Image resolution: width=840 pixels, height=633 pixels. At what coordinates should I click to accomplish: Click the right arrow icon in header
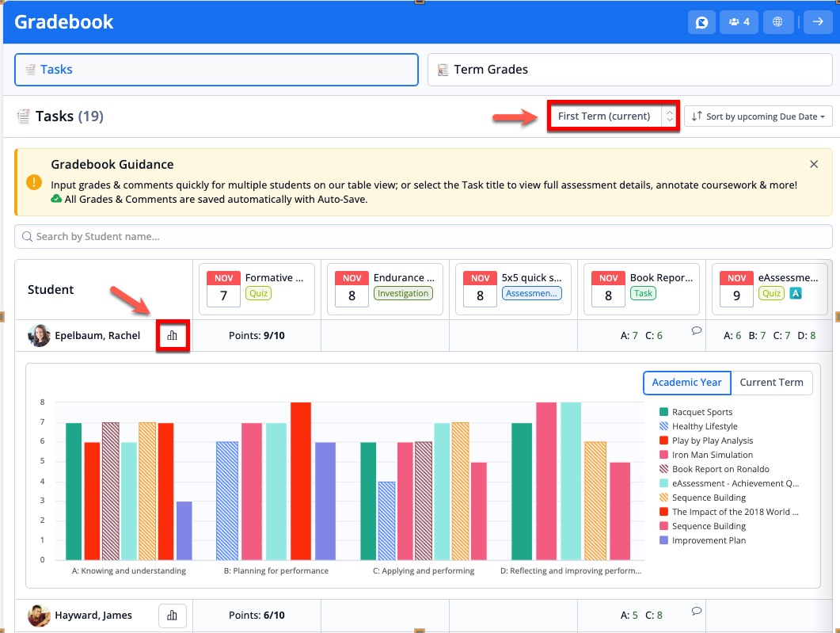coord(818,22)
